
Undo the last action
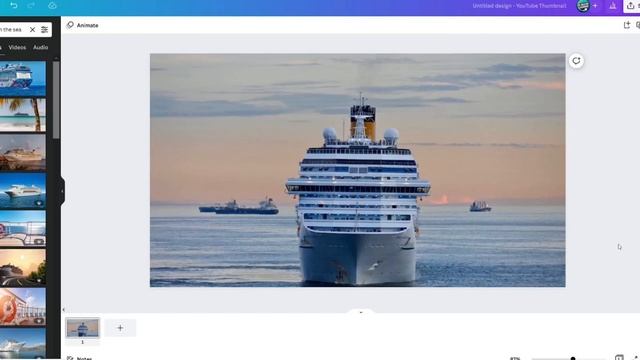[13, 5]
